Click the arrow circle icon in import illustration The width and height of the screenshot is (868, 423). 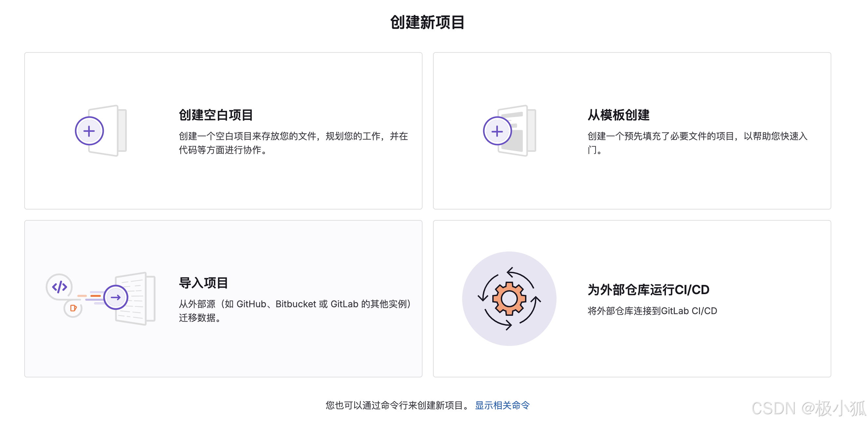(116, 297)
